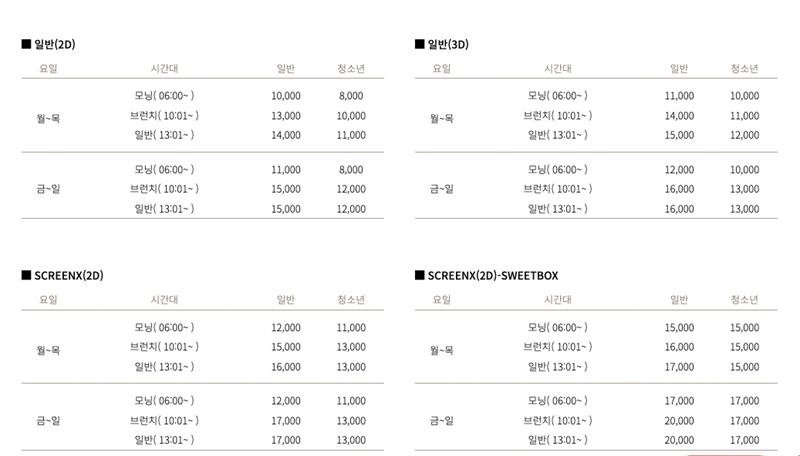This screenshot has height=456, width=800.
Task: Click 일반 column header in SWEETBOX table
Action: (679, 299)
